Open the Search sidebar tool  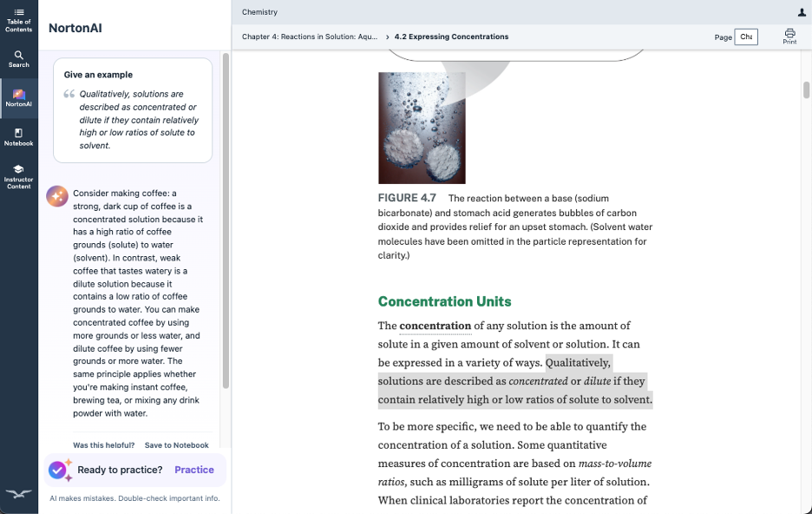pos(18,59)
